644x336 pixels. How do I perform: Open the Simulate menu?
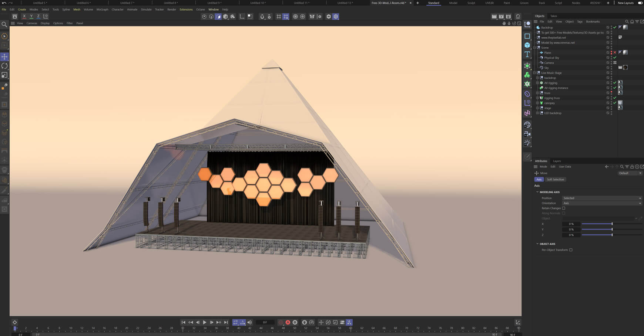coord(146,10)
